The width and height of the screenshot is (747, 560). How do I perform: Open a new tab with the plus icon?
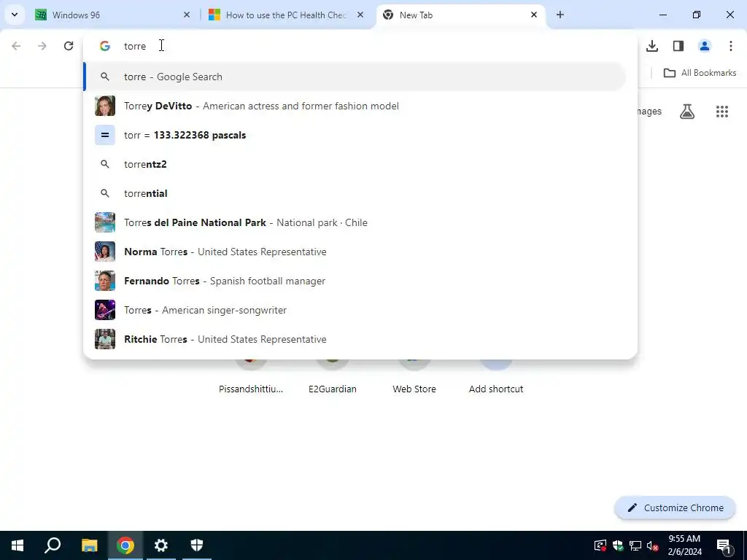560,15
